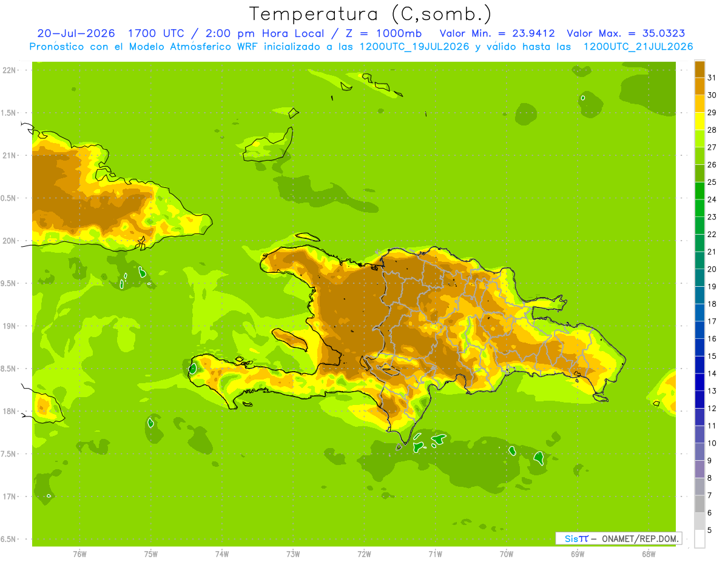Select the date text '20-Jul-2026'
Viewport: 728px width, 562px height.
[x=76, y=33]
